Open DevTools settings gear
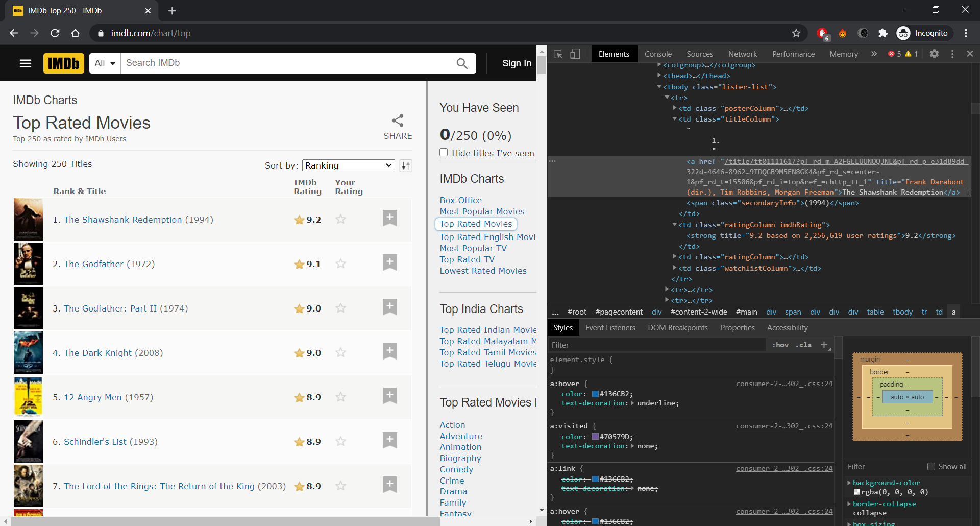980x526 pixels. click(x=935, y=54)
